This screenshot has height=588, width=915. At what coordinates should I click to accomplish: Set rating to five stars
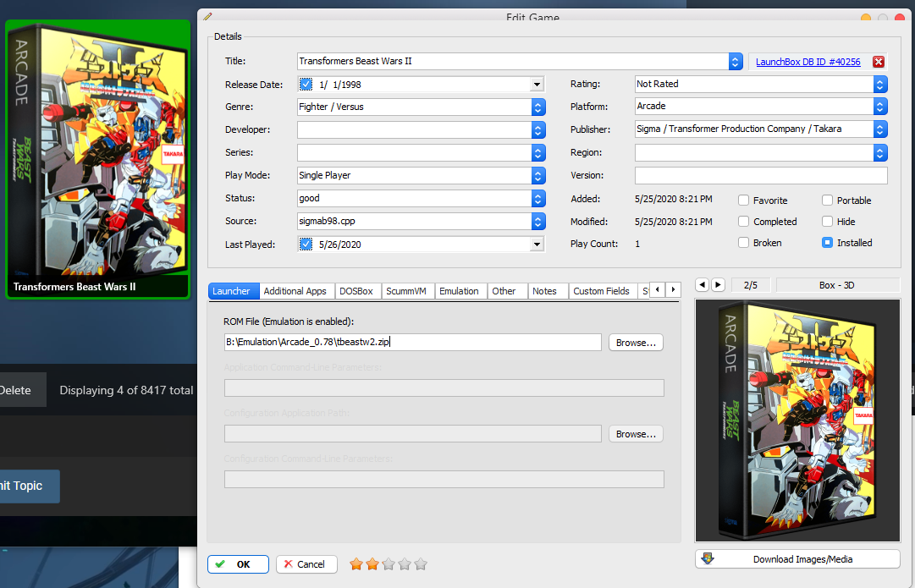(x=421, y=564)
